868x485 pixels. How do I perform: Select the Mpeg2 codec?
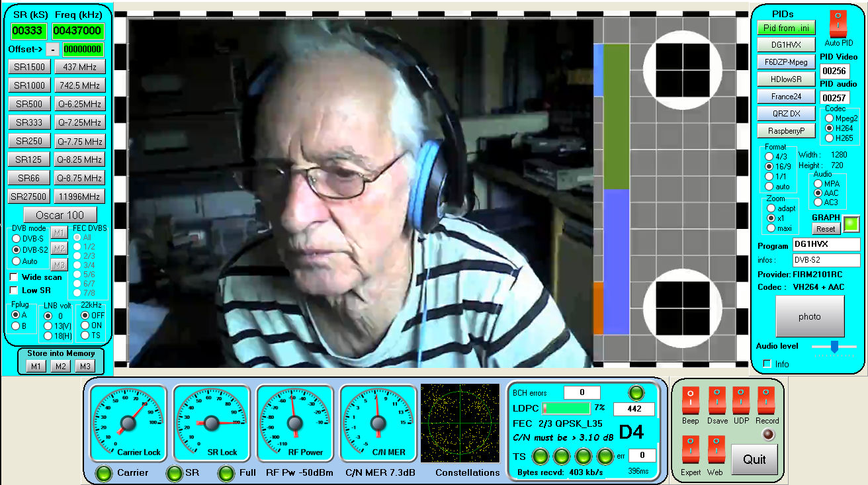(830, 118)
